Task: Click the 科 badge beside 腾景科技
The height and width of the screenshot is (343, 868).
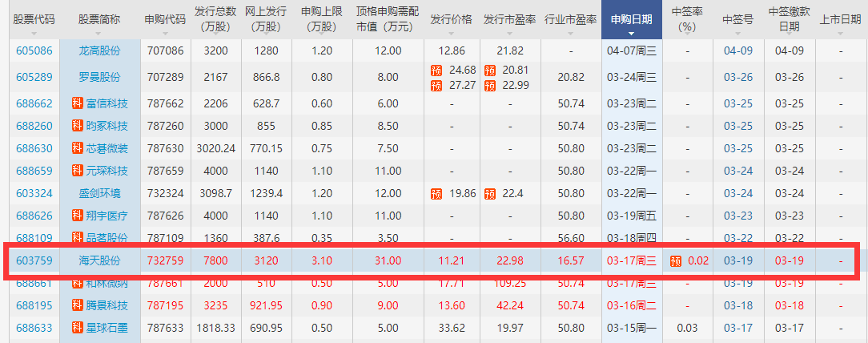Action: pos(77,305)
